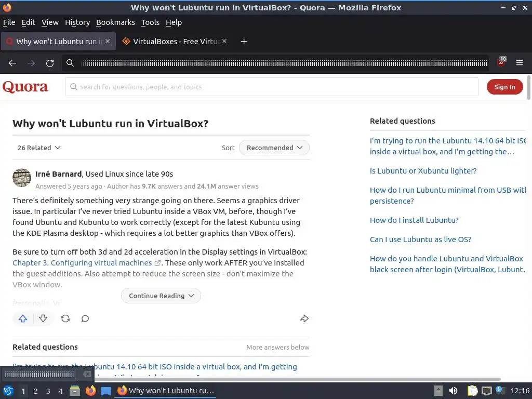Click the forward navigation arrow
This screenshot has height=399, width=532.
(x=31, y=63)
